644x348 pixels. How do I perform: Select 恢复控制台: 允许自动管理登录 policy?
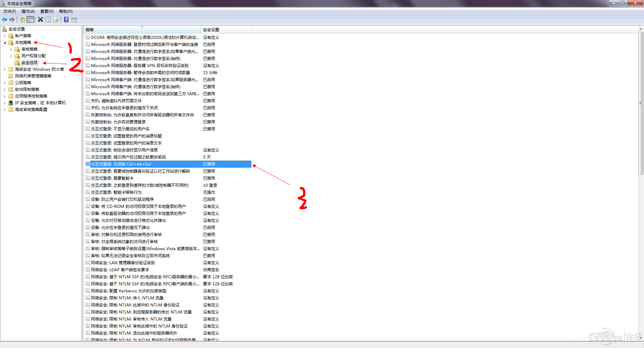click(x=118, y=122)
